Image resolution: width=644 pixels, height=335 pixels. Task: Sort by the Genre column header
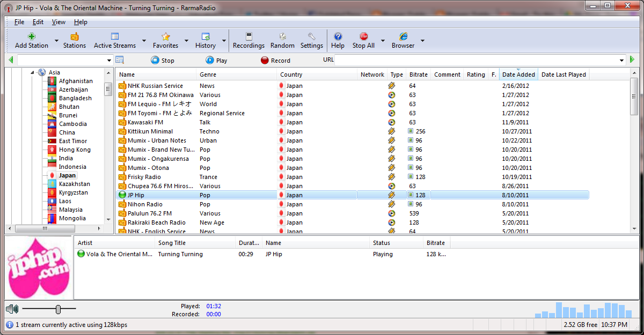(237, 75)
